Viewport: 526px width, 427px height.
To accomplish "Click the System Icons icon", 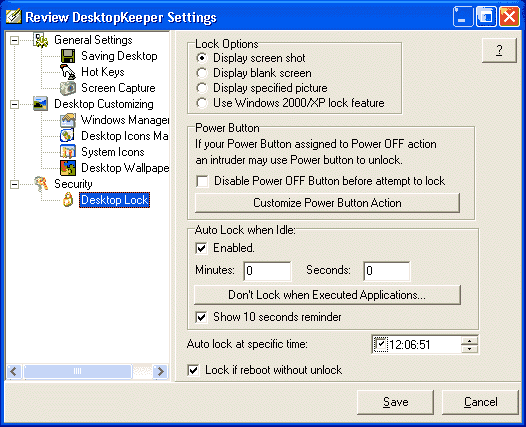I will point(68,152).
